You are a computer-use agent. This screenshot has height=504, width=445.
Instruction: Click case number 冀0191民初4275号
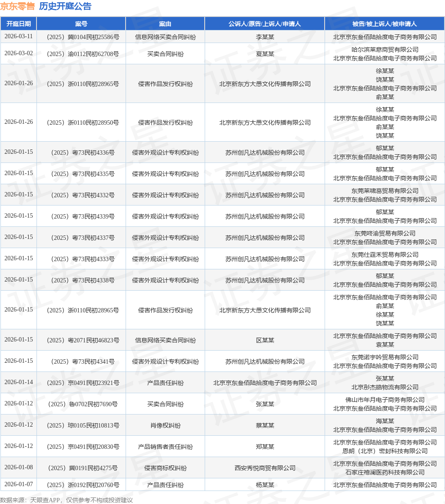coord(83,468)
